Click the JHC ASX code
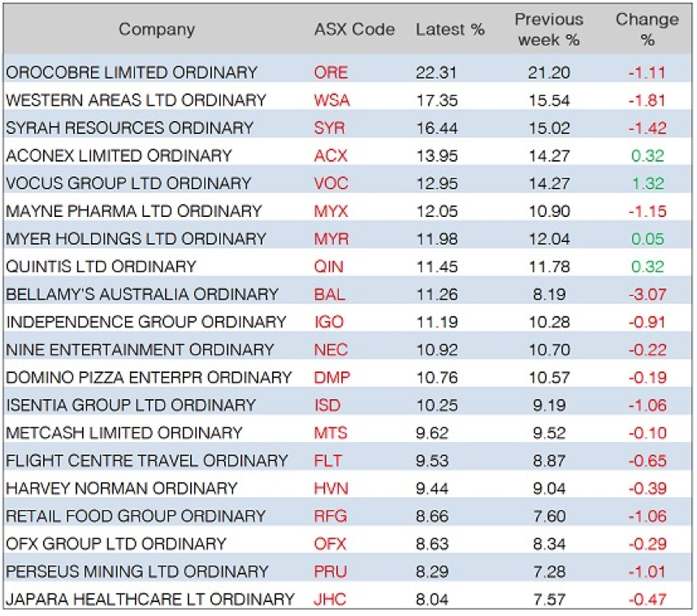Image resolution: width=697 pixels, height=616 pixels. (329, 599)
